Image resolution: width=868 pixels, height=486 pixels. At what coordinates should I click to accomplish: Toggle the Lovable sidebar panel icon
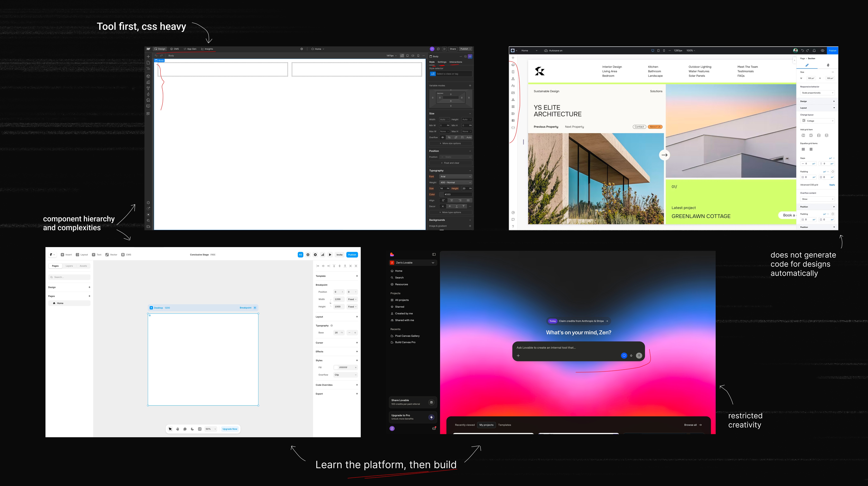pyautogui.click(x=434, y=254)
